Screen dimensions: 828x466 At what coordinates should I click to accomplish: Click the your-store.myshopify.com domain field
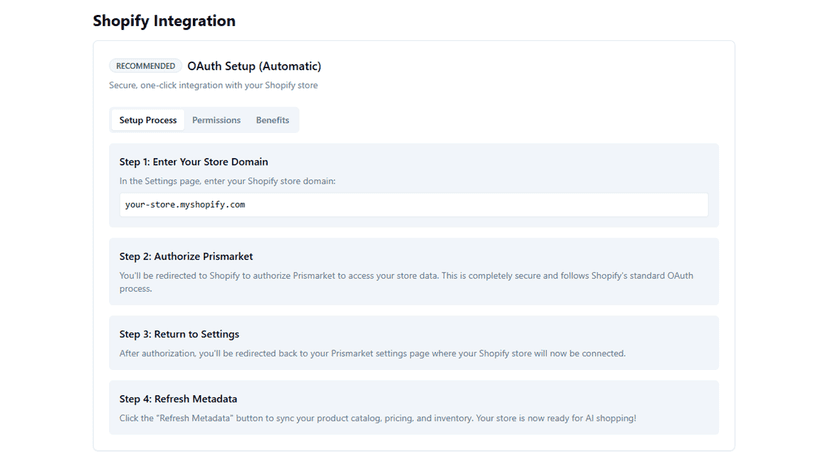point(413,205)
